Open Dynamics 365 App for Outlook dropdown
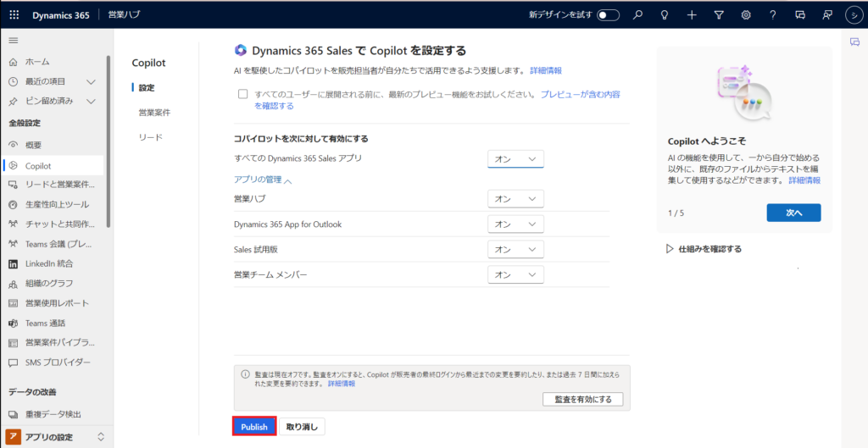 coord(516,224)
